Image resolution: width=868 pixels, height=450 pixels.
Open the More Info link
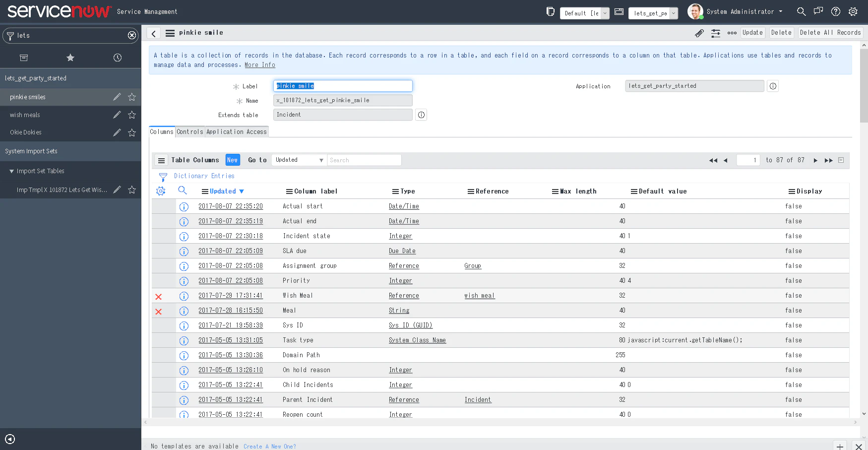(260, 65)
